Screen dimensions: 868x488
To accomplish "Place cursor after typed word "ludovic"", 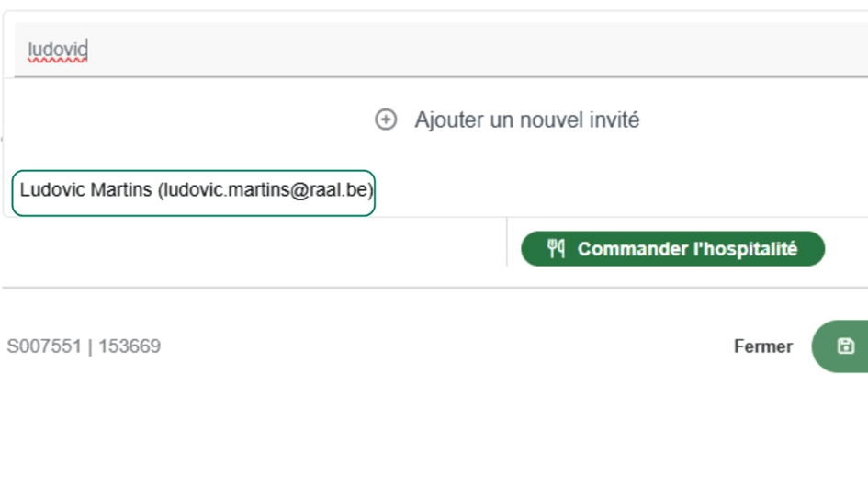I will click(88, 50).
